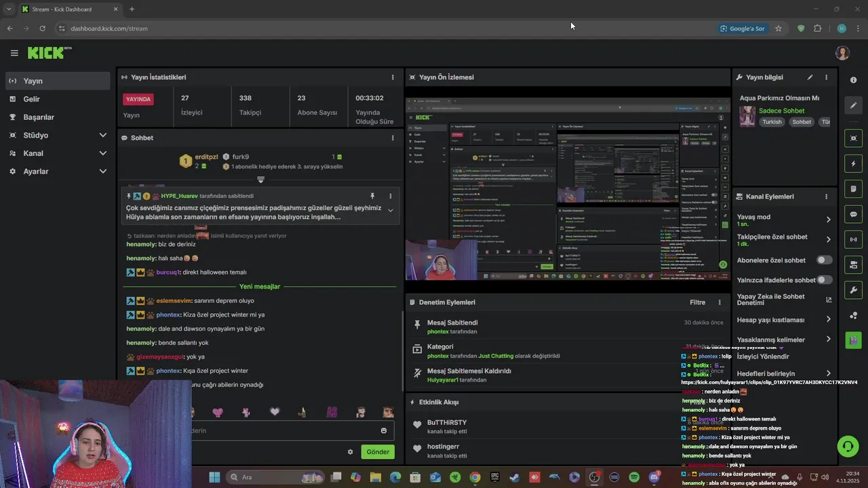Collapse the gift leaderboard handle in chat
The height and width of the screenshot is (488, 868).
point(260,180)
